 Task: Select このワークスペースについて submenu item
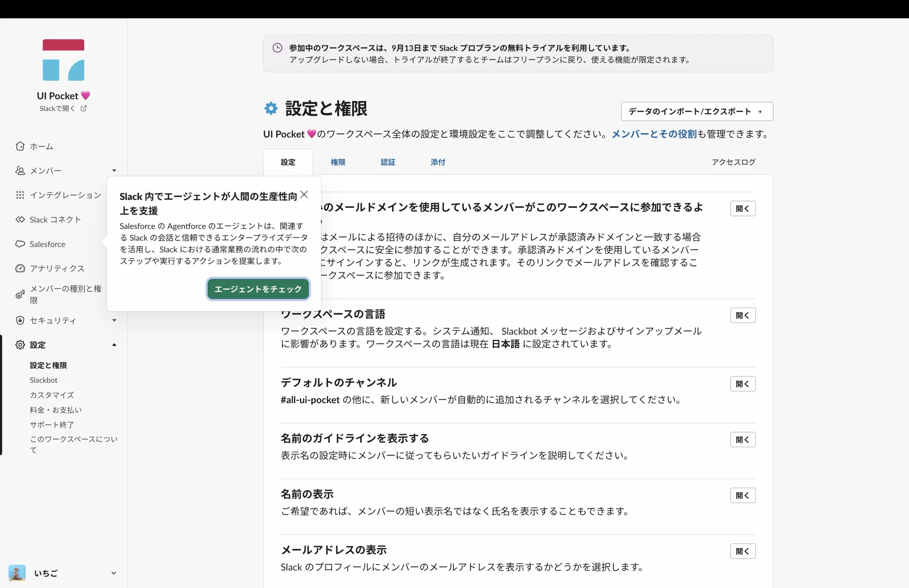[x=74, y=444]
